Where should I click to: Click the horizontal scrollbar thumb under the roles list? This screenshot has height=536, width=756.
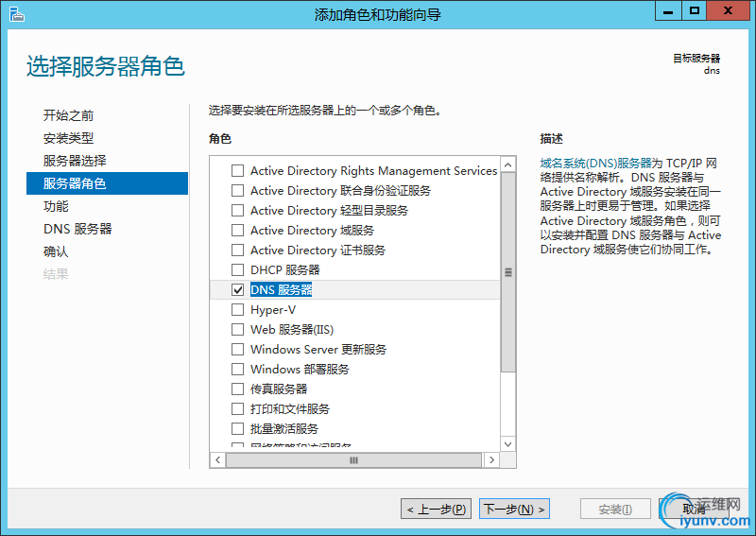tap(354, 460)
